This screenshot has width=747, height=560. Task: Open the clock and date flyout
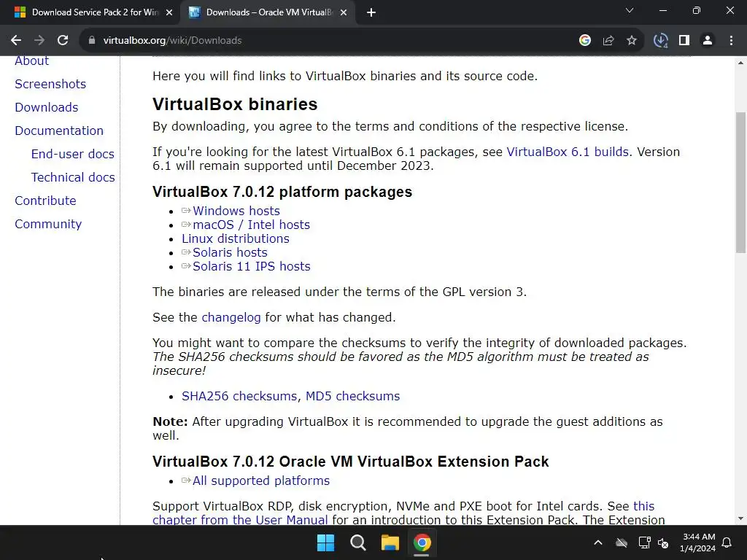point(698,542)
